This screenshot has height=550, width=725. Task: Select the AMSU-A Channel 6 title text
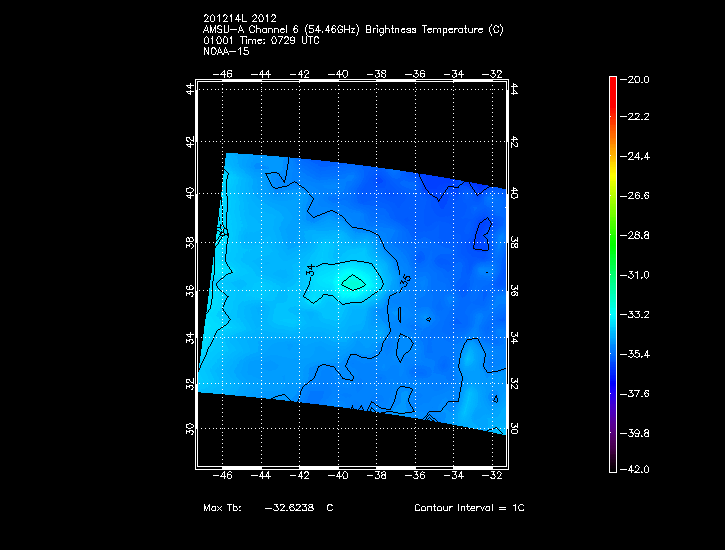[352, 30]
